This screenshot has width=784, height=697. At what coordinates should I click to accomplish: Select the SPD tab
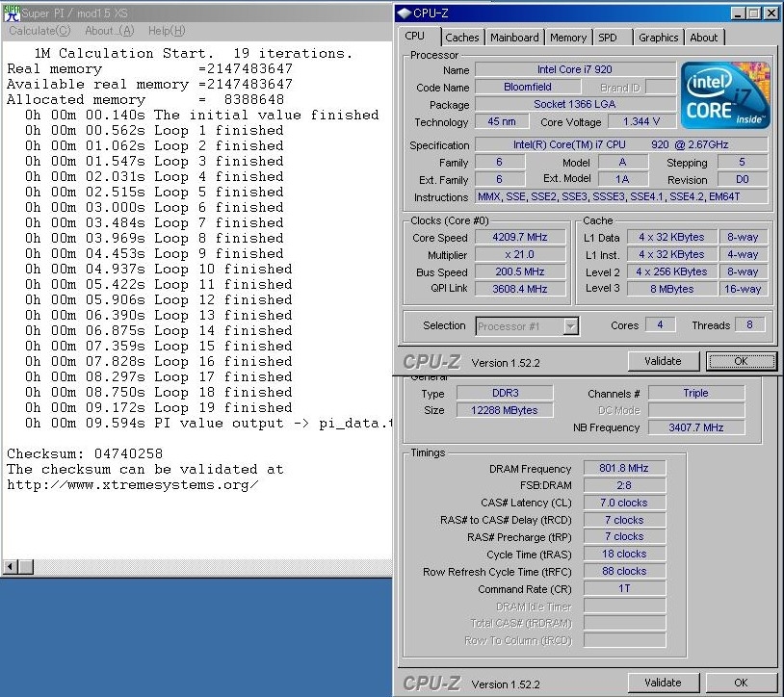pyautogui.click(x=608, y=38)
